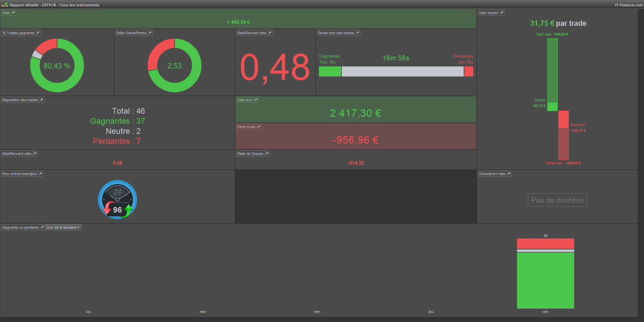Screen dimensions: 644x322
Task: Open Moy ordres exec/jour wrench icon
Action: [41, 173]
